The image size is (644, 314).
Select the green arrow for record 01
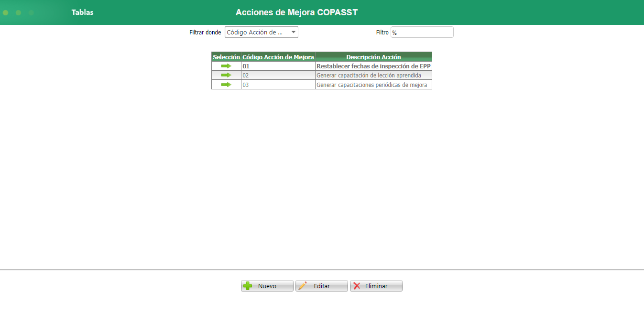(225, 66)
